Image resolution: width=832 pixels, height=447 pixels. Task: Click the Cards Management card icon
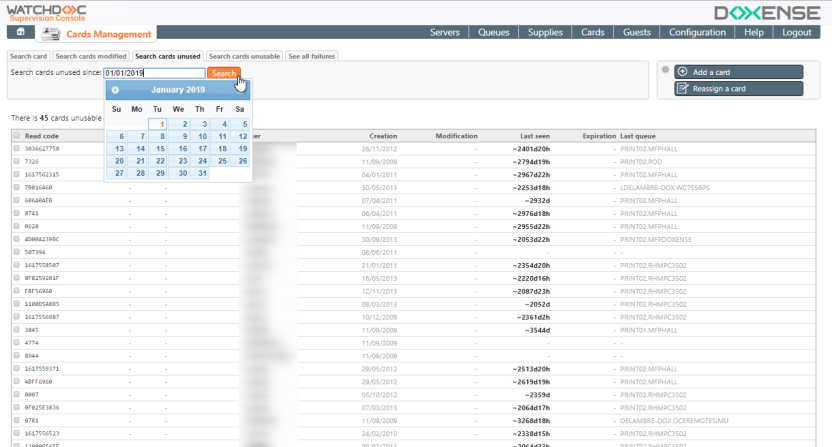click(x=51, y=33)
